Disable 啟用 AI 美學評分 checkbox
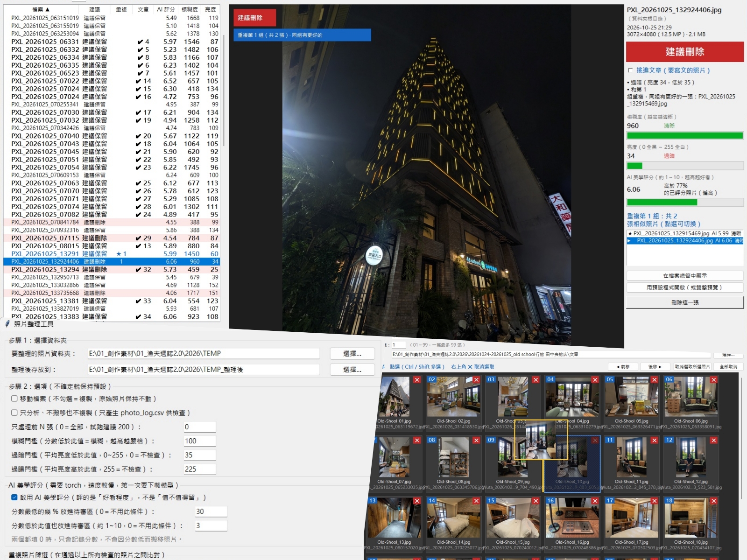747x560 pixels. coord(14,497)
